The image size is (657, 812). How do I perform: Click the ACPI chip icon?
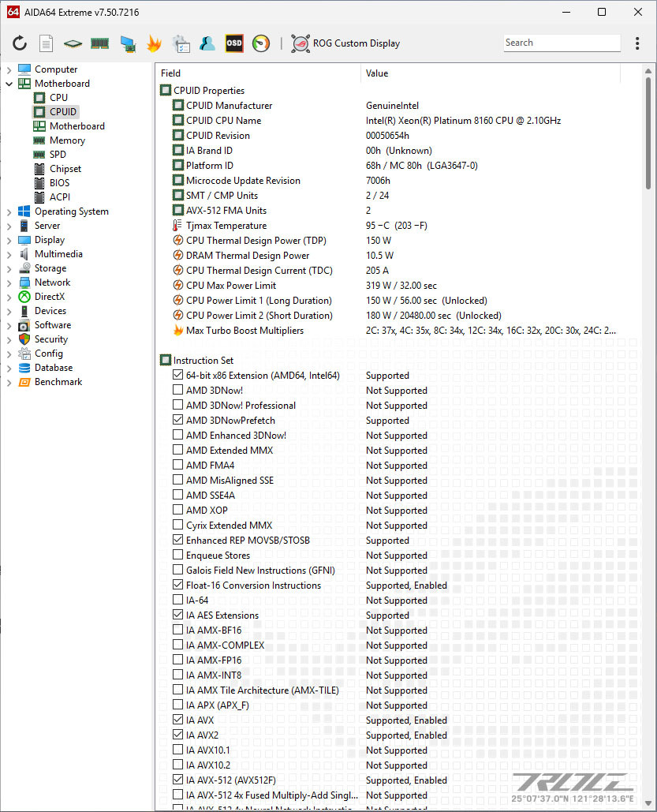coord(39,197)
